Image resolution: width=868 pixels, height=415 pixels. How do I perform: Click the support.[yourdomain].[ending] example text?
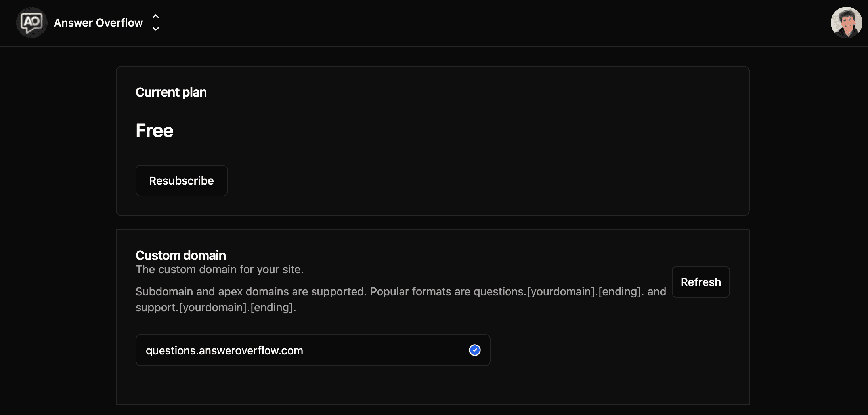pos(215,308)
